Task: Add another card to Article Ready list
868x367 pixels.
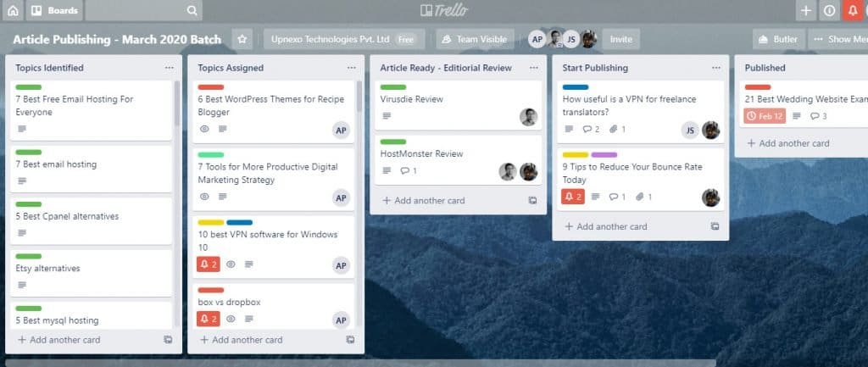Action: point(424,200)
